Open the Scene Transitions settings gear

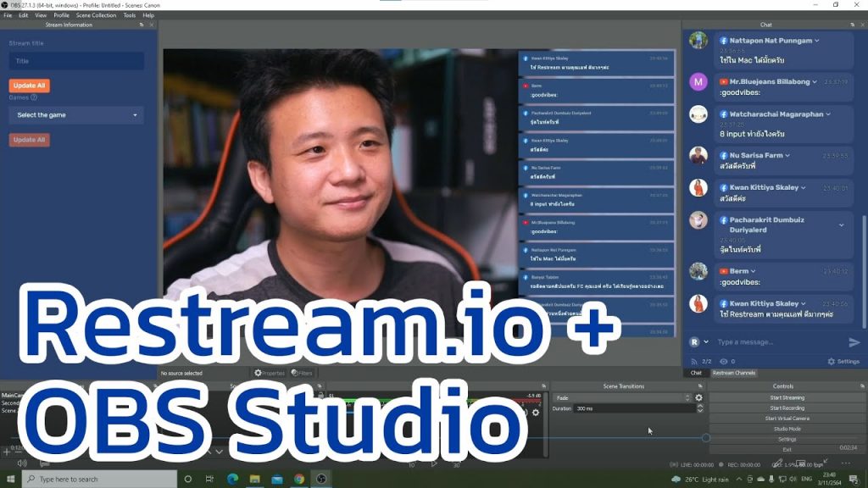click(699, 396)
